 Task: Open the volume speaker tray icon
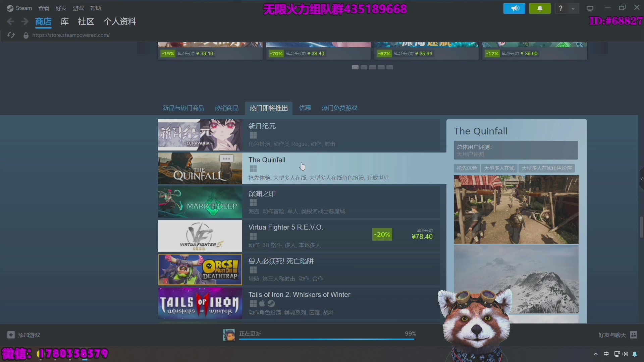coord(625,354)
